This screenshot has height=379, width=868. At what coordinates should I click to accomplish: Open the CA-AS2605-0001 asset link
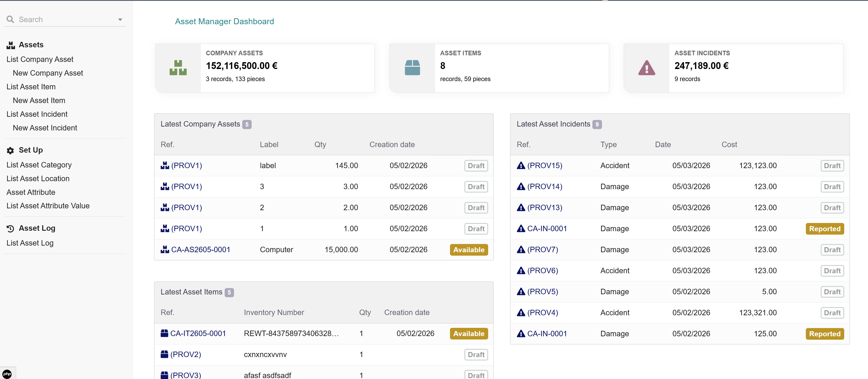click(x=200, y=250)
